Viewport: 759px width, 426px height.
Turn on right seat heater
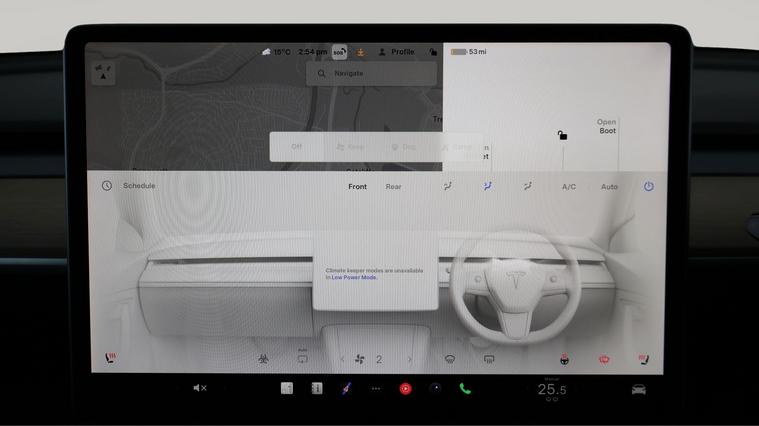point(643,359)
